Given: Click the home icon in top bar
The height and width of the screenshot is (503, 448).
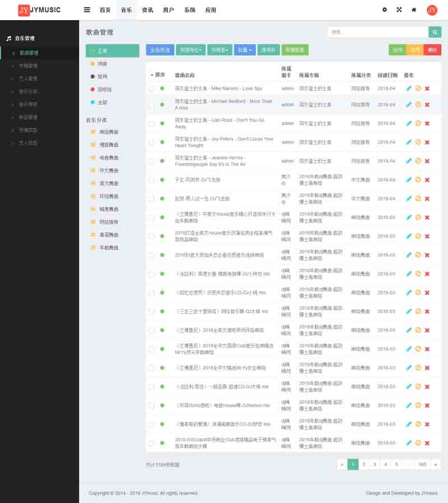Looking at the screenshot, I should pyautogui.click(x=414, y=10).
